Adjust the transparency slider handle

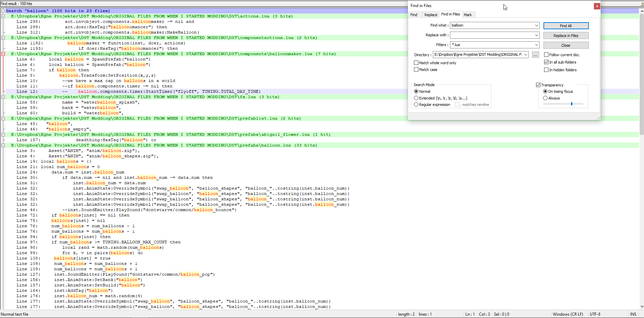pyautogui.click(x=571, y=104)
